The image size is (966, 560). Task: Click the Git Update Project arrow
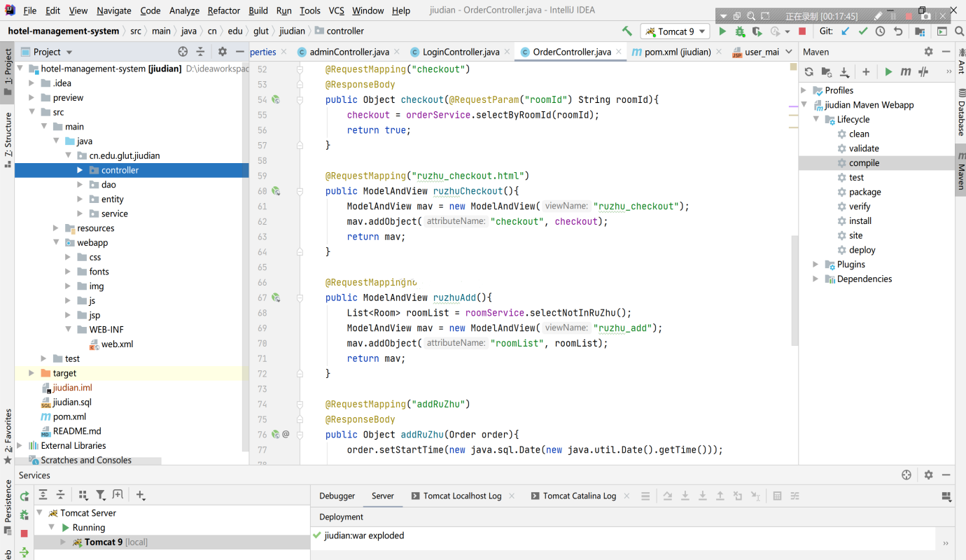point(846,31)
